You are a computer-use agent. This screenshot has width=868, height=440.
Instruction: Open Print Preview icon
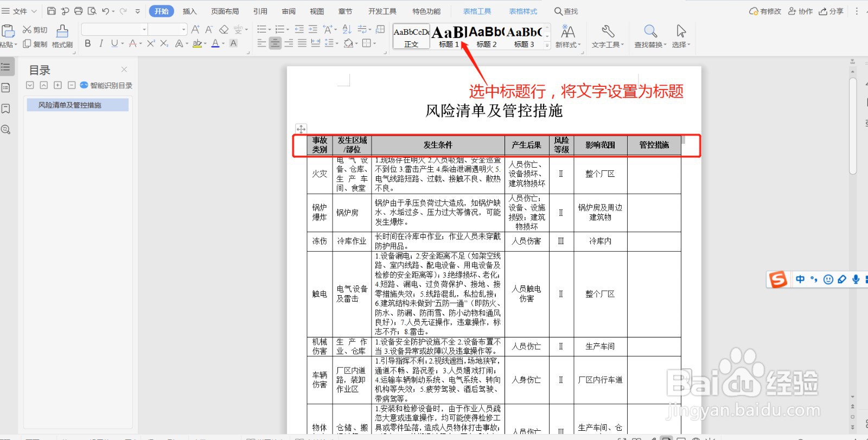(92, 11)
